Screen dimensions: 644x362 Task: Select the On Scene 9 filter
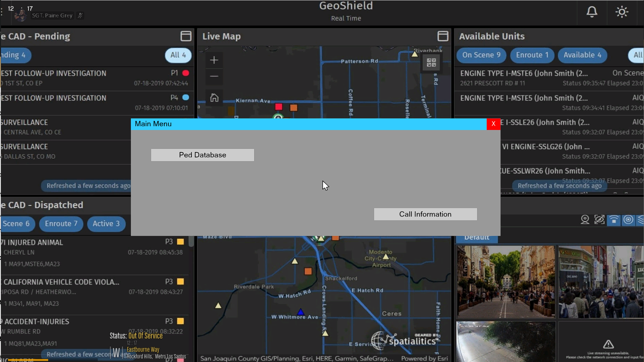tap(481, 55)
